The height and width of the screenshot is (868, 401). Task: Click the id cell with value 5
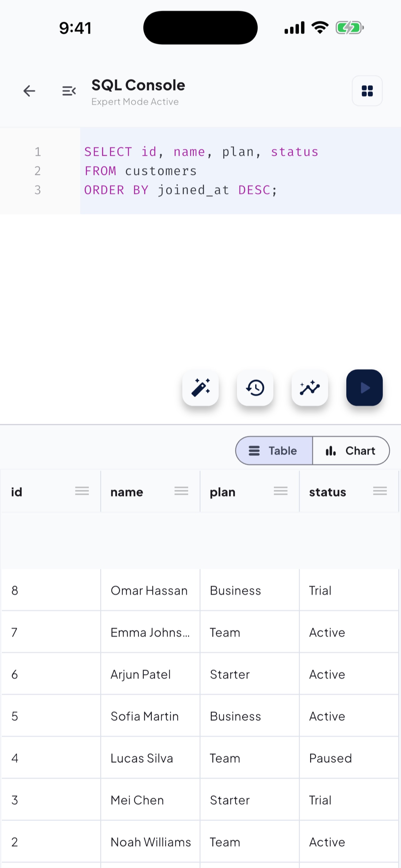pos(51,716)
